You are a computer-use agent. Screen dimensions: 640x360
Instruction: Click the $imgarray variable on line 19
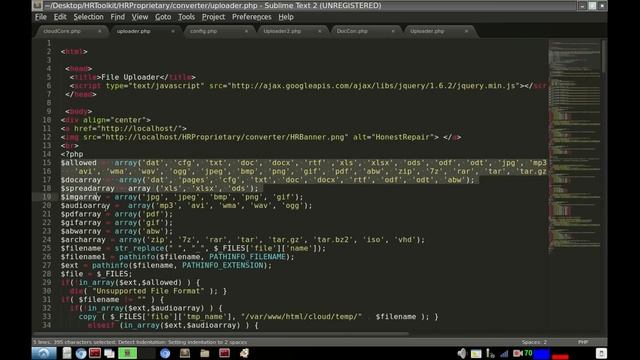[81, 197]
